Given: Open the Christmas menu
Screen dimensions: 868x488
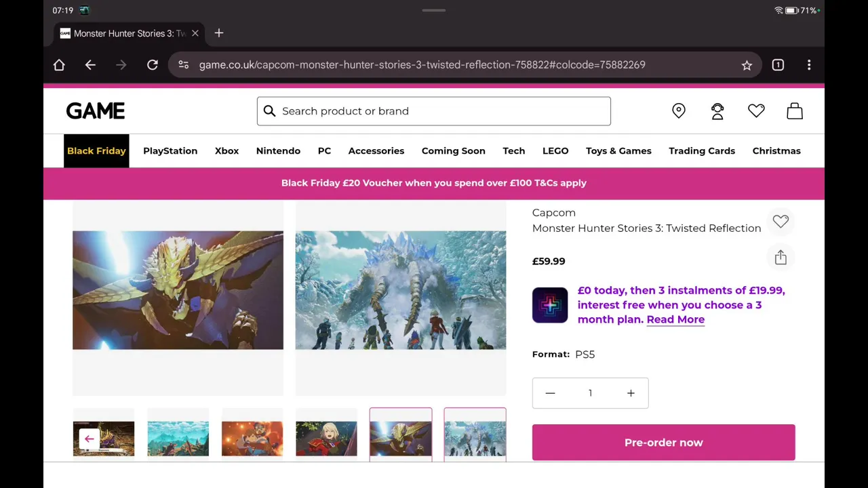Looking at the screenshot, I should point(776,150).
